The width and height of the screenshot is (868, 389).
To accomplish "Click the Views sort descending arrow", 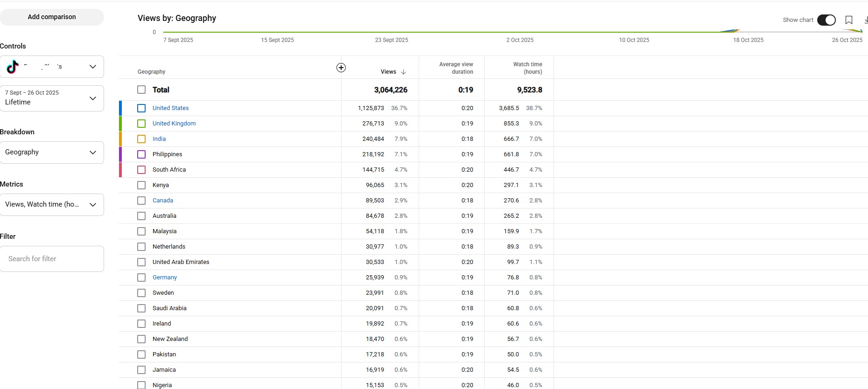I will [404, 72].
